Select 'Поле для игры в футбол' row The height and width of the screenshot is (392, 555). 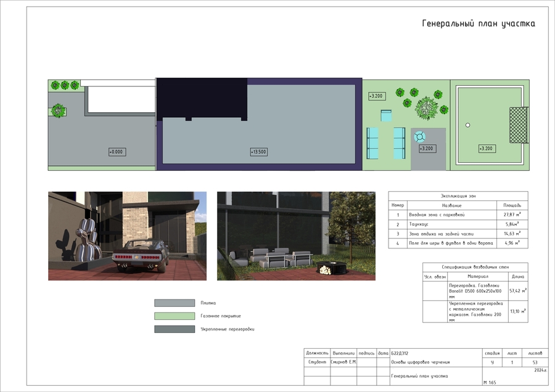pyautogui.click(x=458, y=243)
